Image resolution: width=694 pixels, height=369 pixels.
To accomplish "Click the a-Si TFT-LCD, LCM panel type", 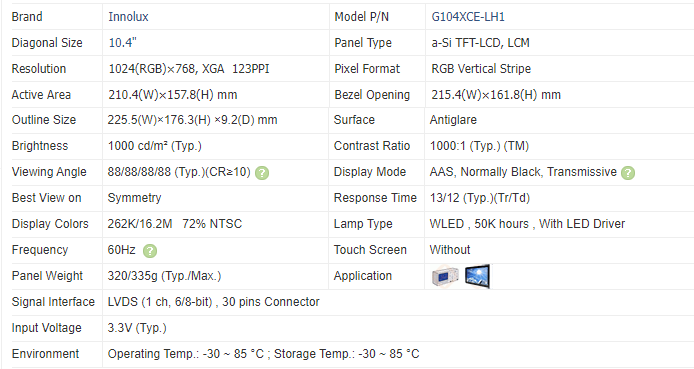I will (x=480, y=42).
